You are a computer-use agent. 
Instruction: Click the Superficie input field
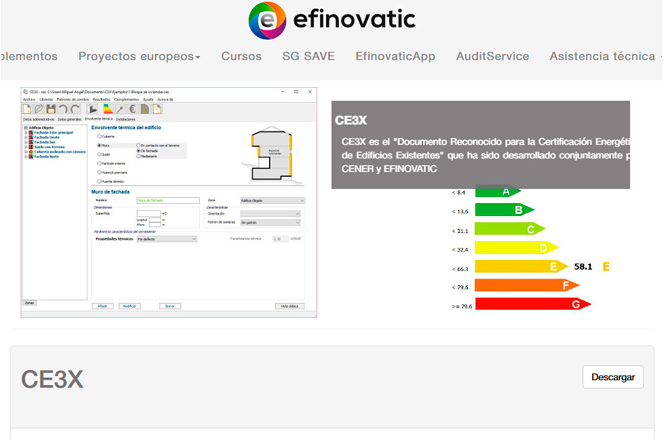pos(149,214)
